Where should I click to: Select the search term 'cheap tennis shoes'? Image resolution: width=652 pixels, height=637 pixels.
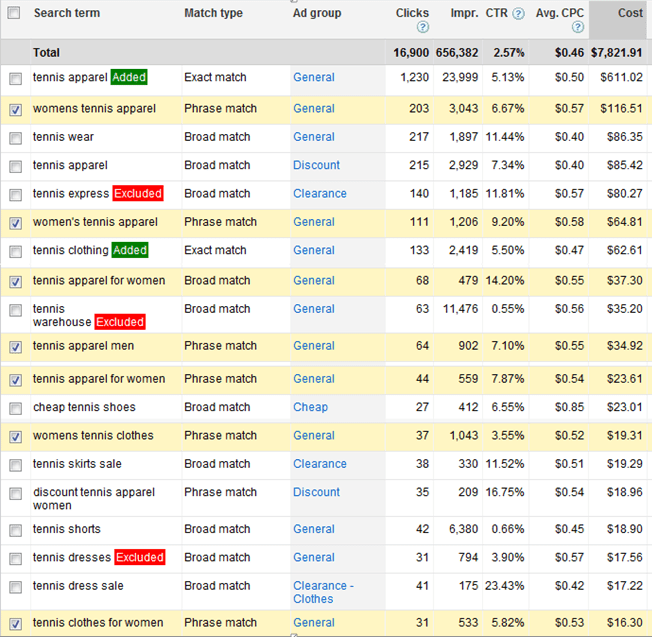(x=84, y=407)
